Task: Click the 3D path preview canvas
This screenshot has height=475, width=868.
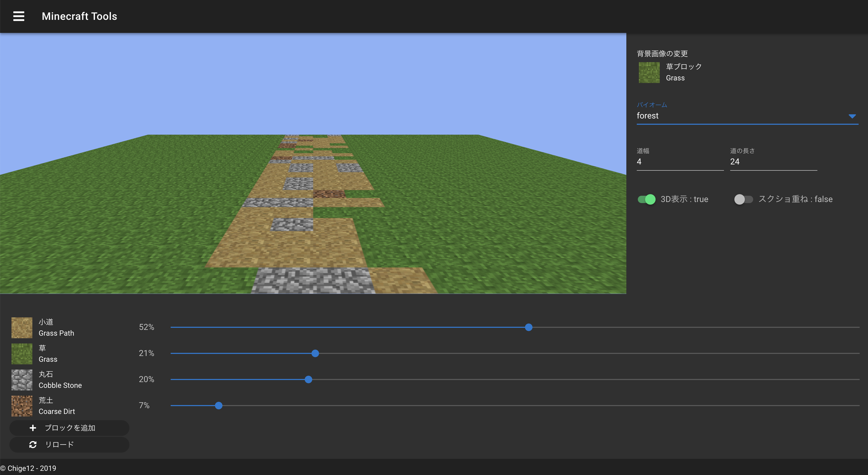Action: pyautogui.click(x=313, y=163)
